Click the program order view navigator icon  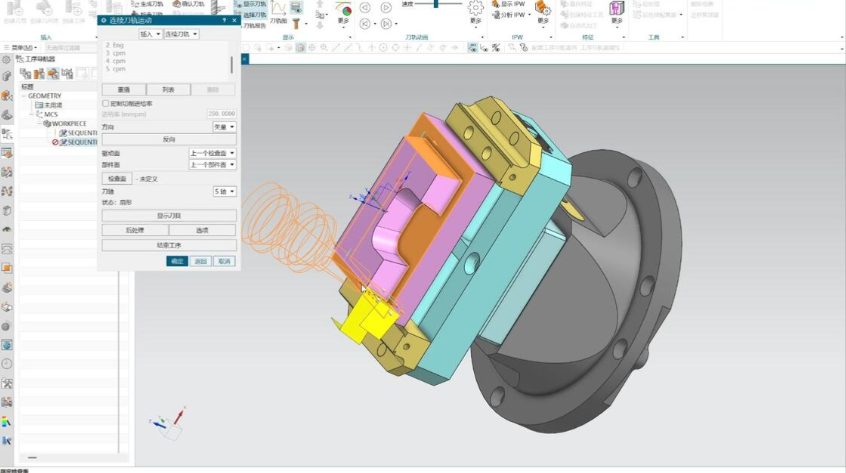[x=25, y=73]
